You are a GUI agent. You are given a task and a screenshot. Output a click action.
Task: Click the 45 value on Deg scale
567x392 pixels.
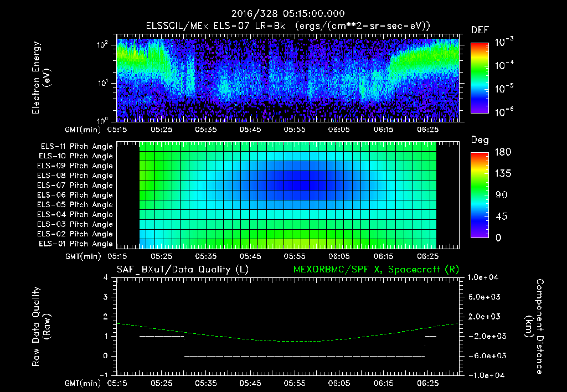click(502, 216)
